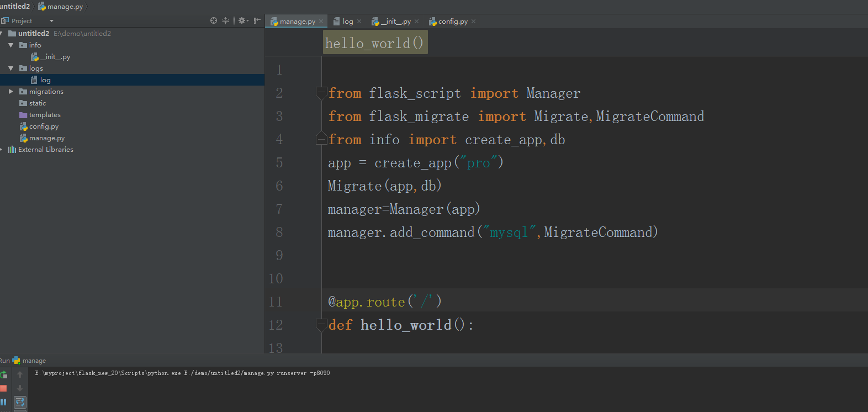Click 'create_app' in the line 4 import
Image resolution: width=868 pixels, height=412 pixels.
503,139
